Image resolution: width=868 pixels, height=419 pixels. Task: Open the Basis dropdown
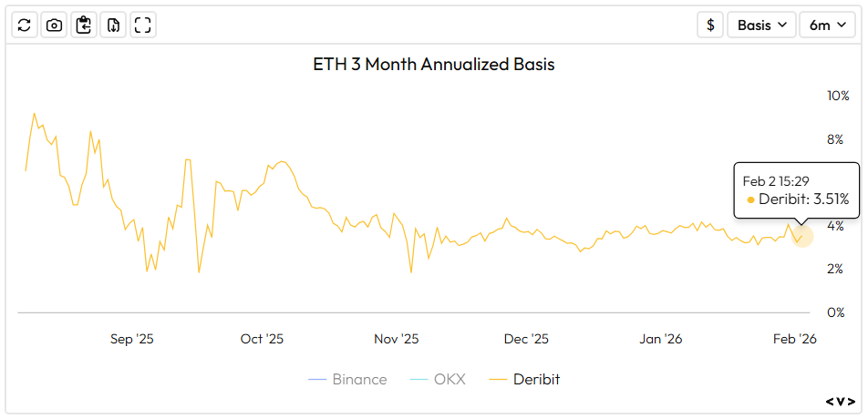click(761, 25)
